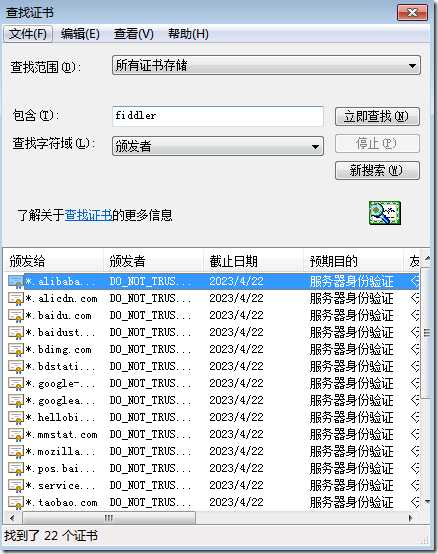Sort by the 预期目的 column header
Image resolution: width=438 pixels, height=554 pixels.
click(x=354, y=261)
